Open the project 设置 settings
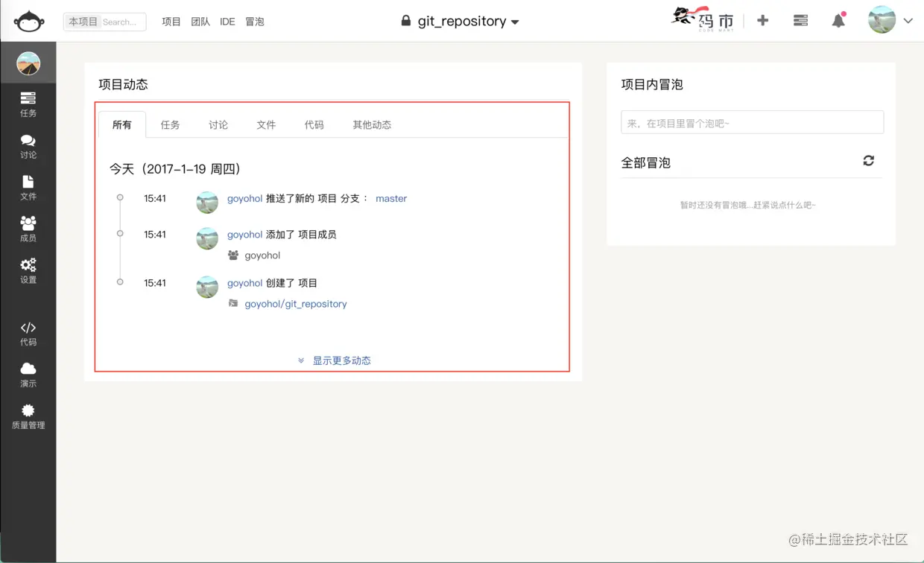 pyautogui.click(x=28, y=270)
